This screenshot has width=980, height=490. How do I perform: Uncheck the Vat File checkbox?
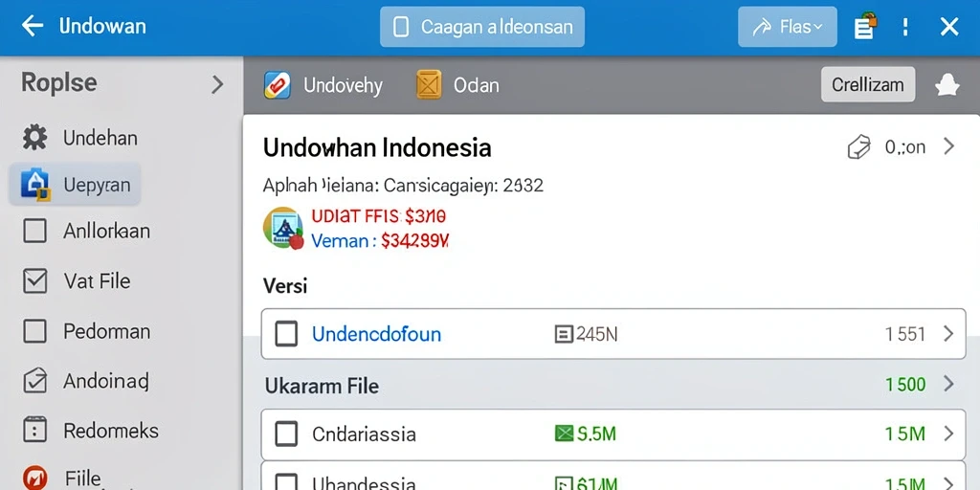tap(34, 280)
